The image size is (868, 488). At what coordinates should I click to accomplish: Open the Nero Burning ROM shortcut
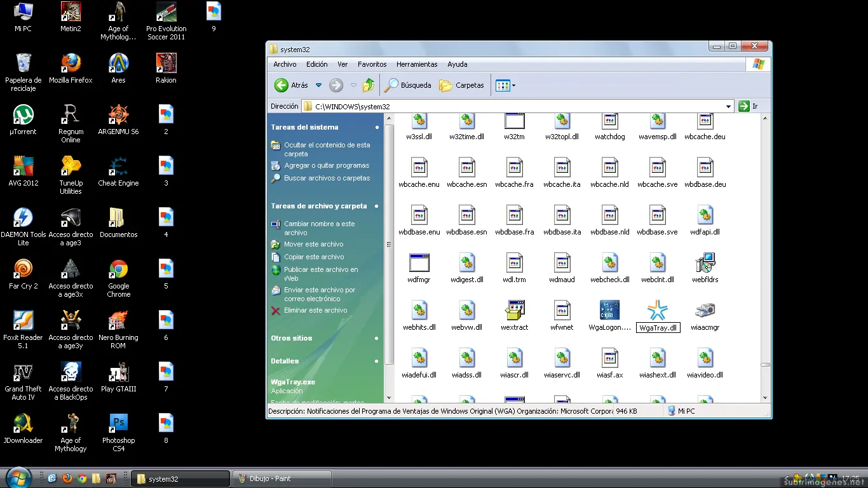click(x=118, y=330)
